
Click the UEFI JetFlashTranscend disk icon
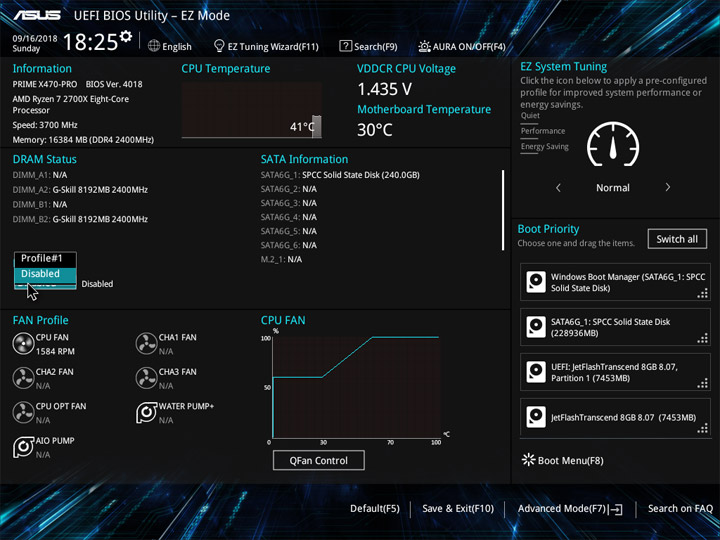pyautogui.click(x=536, y=372)
